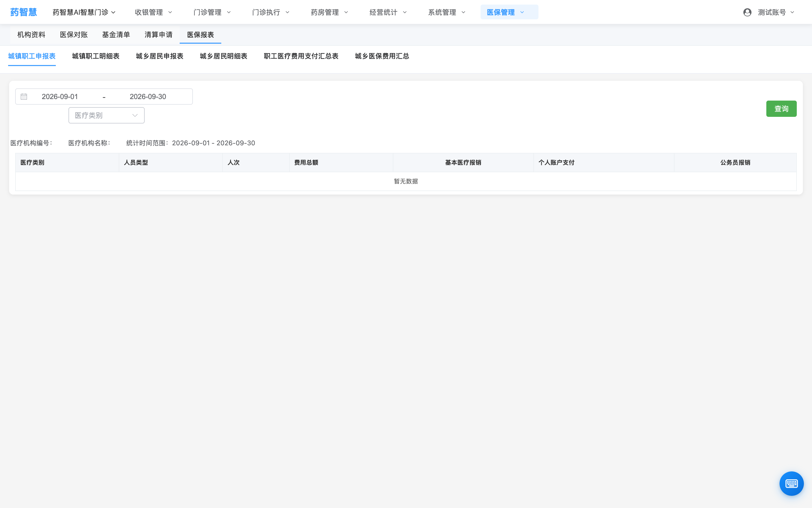Click the 医疗机构编号 label
This screenshot has width=812, height=508.
[31, 143]
